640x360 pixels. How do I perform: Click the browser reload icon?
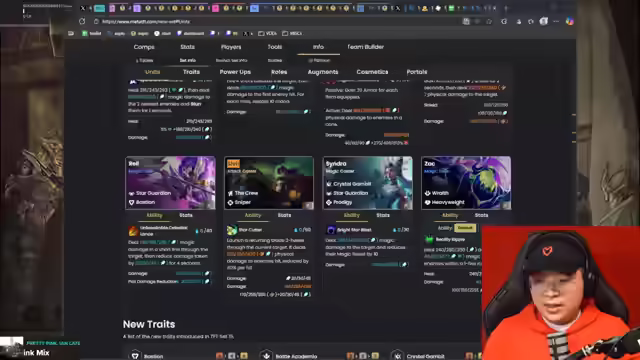(x=82, y=21)
